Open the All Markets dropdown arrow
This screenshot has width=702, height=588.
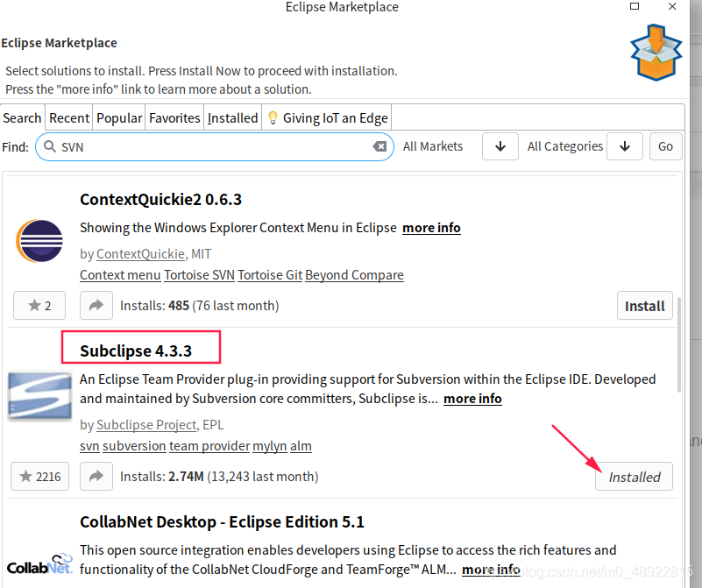500,146
